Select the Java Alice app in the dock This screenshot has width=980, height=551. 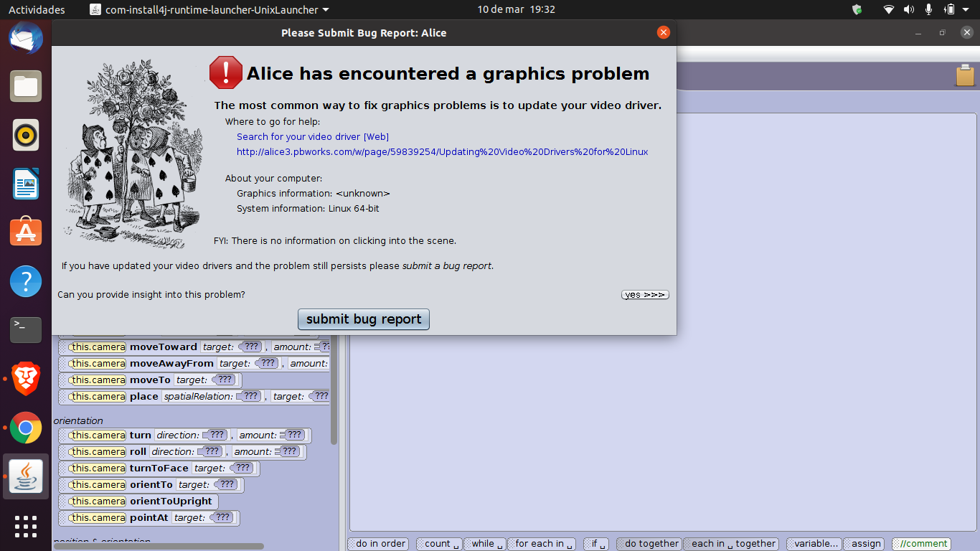point(26,476)
